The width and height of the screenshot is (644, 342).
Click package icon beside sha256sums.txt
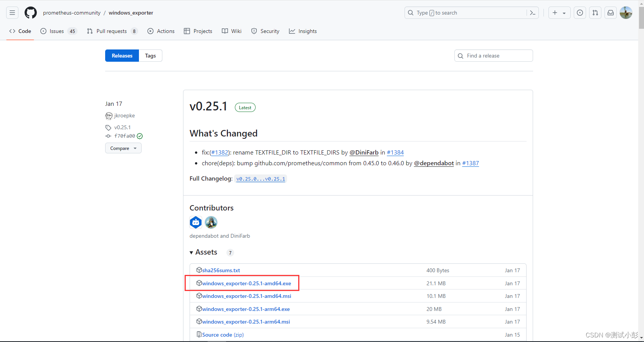199,270
